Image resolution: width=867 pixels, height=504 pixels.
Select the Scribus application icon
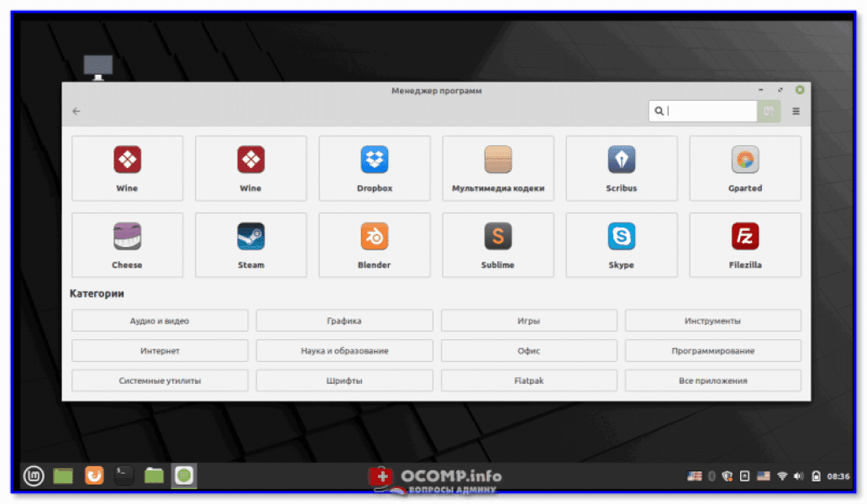click(x=622, y=168)
